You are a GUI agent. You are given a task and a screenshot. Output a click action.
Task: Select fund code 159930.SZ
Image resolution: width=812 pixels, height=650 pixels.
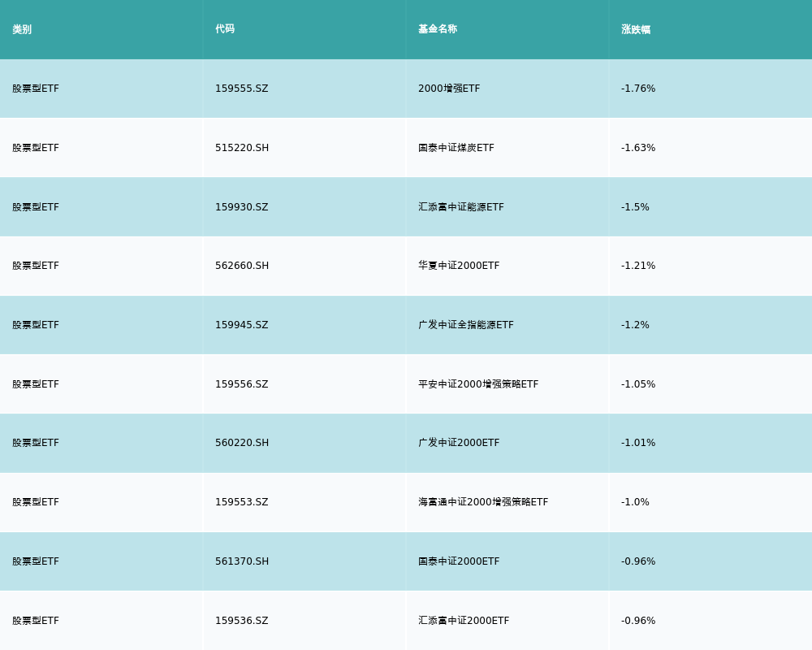[x=242, y=207]
